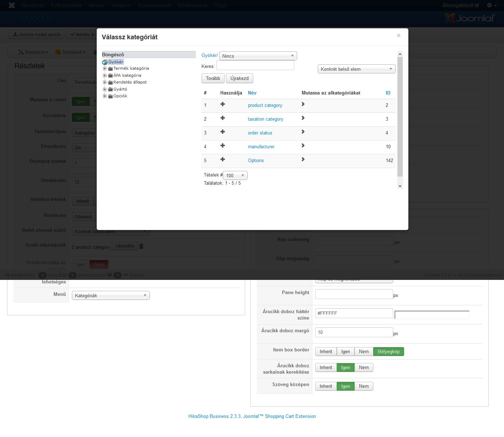The height and width of the screenshot is (437, 504).
Task: Show subcategories arrow for product category
Action: [303, 104]
